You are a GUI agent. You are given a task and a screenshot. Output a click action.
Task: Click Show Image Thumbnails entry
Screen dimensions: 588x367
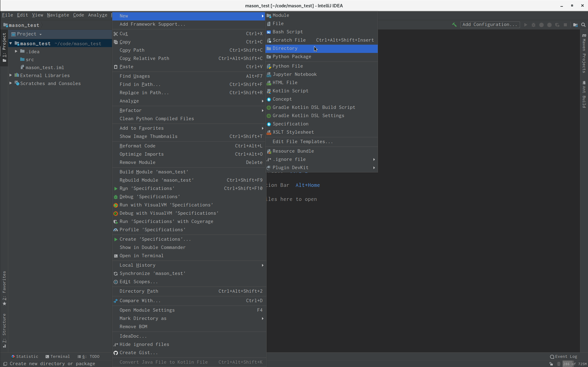[189, 137]
